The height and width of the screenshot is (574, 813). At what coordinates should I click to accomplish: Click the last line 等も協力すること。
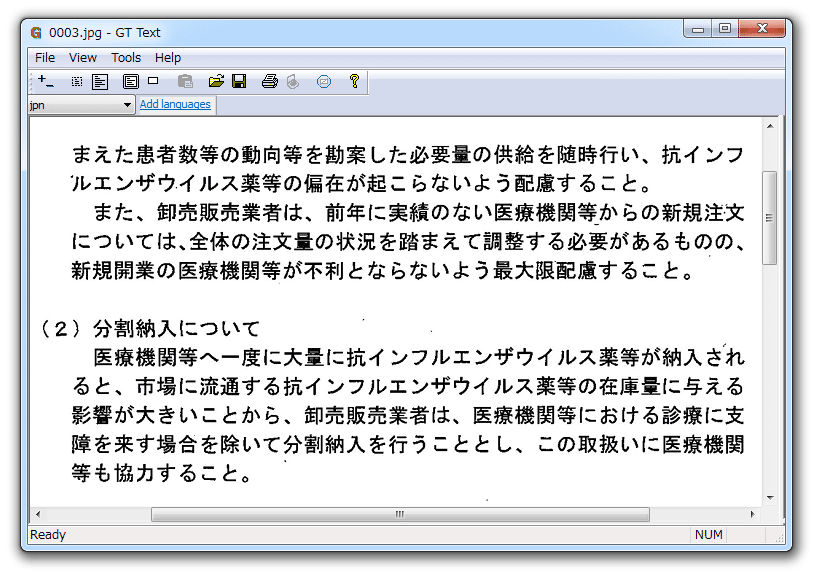point(163,473)
